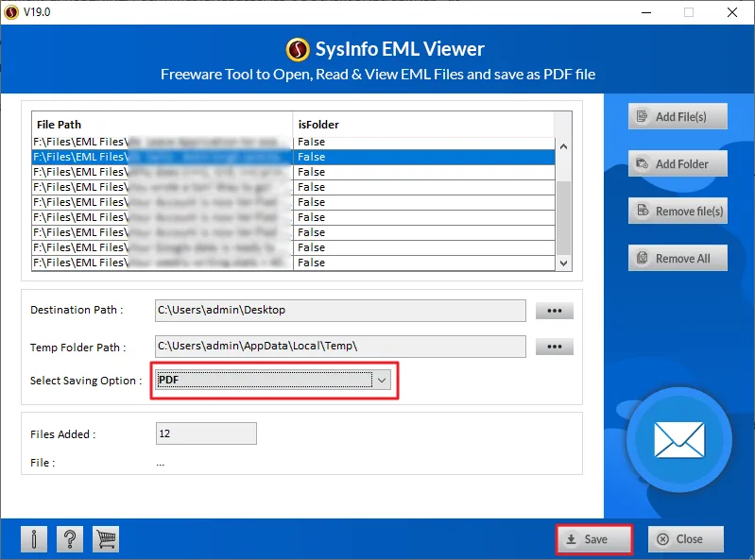
Task: Click the Temp Folder Path input field
Action: pos(340,347)
